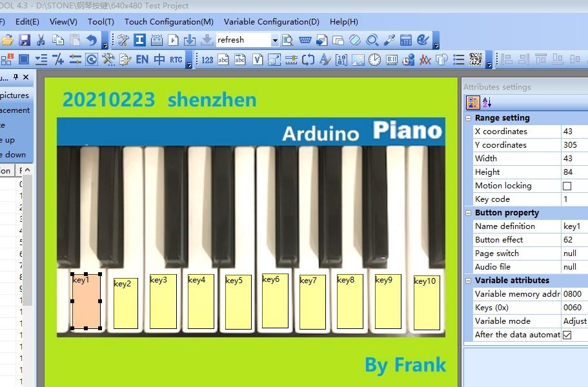Uncheck the After data automatic checkbox
The image size is (588, 387).
tap(566, 335)
